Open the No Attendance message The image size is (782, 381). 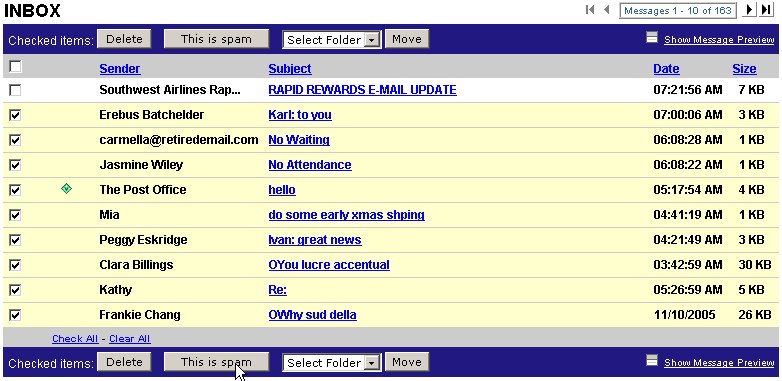310,165
